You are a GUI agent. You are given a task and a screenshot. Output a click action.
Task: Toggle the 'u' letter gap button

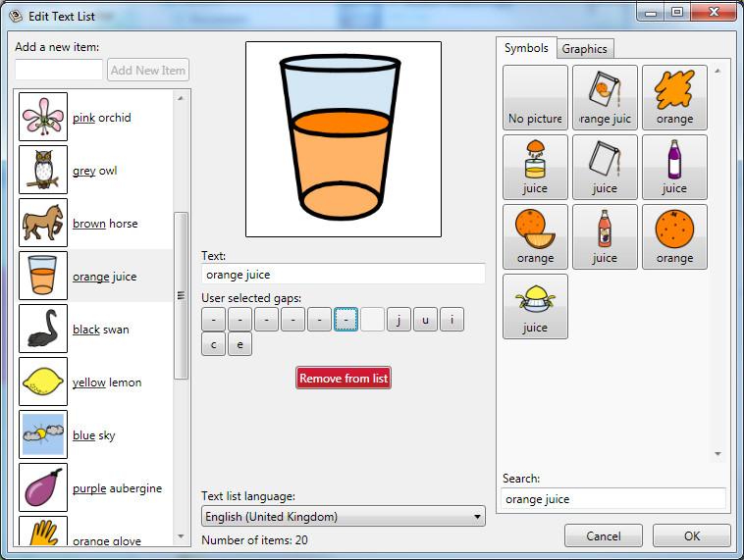[425, 320]
